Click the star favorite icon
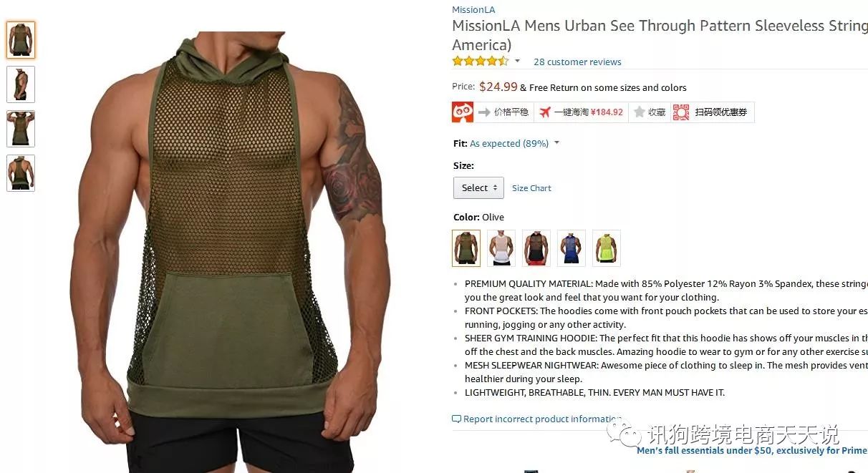The width and height of the screenshot is (868, 473). (x=640, y=112)
